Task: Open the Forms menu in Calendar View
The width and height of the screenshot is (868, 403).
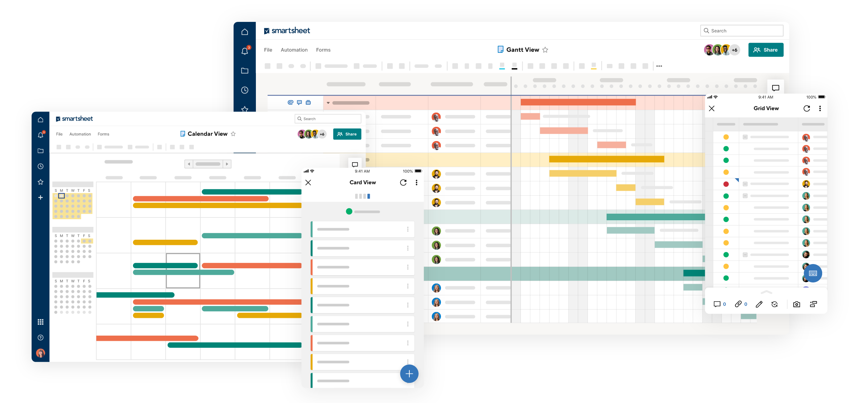Action: [103, 133]
